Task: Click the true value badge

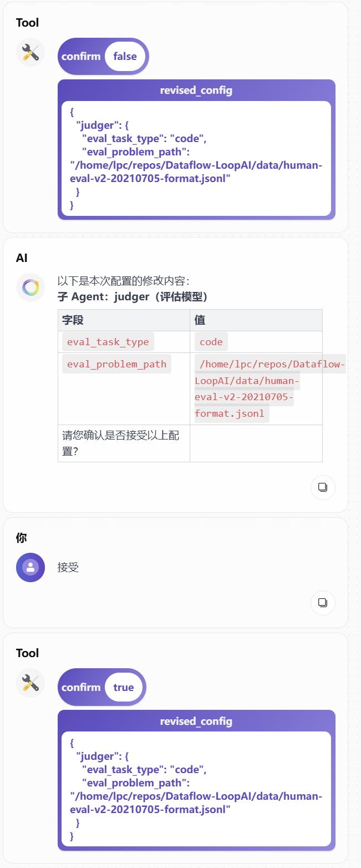Action: (124, 687)
